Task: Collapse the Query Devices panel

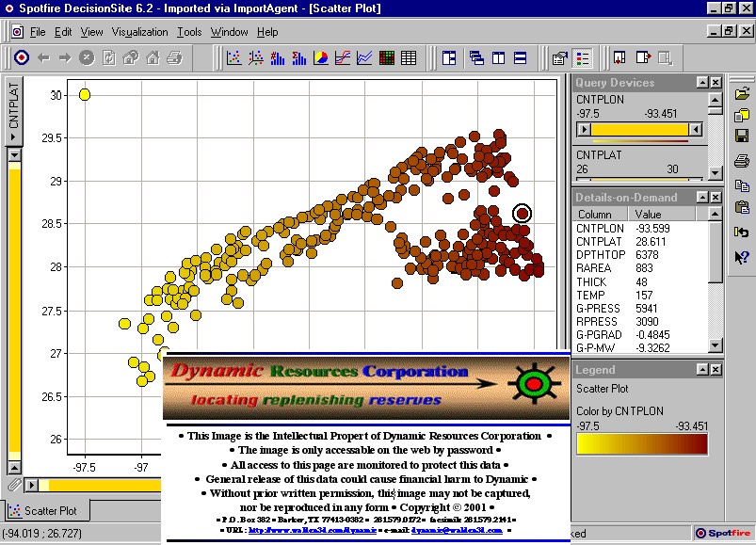Action: point(702,83)
